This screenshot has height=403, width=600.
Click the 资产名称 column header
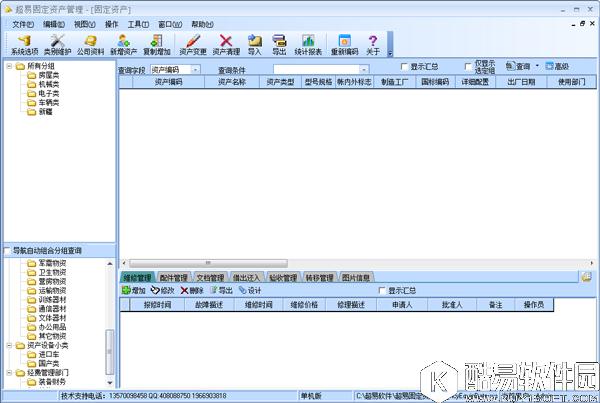[232, 82]
